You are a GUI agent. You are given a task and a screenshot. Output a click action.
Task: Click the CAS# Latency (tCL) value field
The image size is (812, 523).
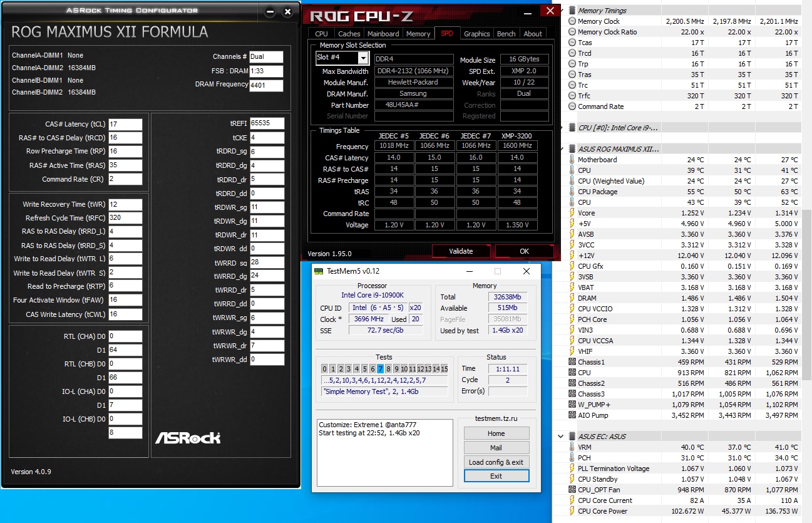(x=125, y=124)
